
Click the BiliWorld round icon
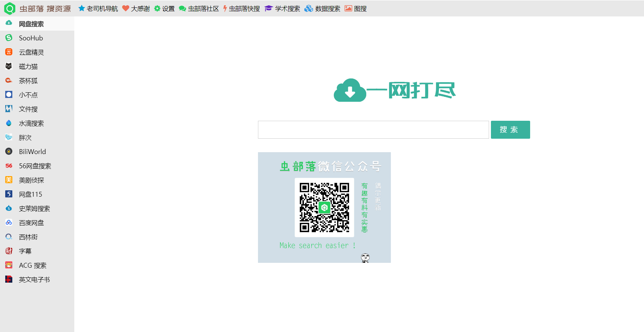click(9, 151)
